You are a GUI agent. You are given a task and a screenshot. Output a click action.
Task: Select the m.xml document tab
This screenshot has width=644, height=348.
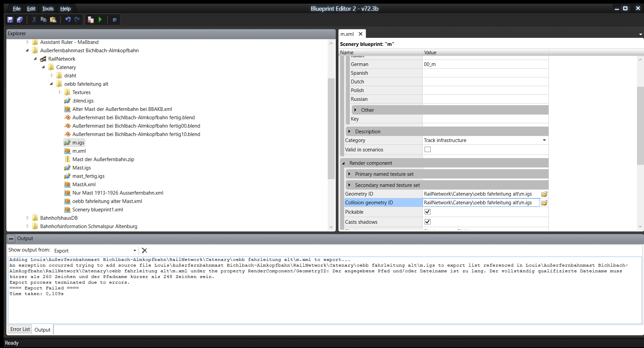click(347, 34)
